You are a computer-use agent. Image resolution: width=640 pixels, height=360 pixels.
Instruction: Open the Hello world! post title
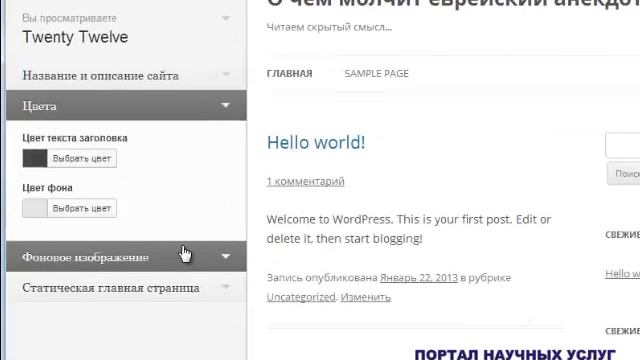[x=316, y=142]
